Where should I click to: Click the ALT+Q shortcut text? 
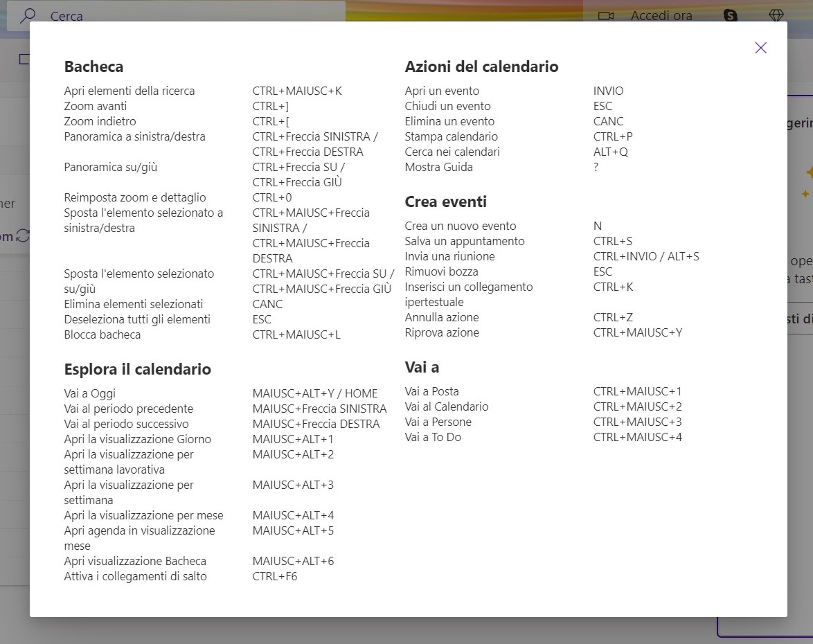coord(610,152)
